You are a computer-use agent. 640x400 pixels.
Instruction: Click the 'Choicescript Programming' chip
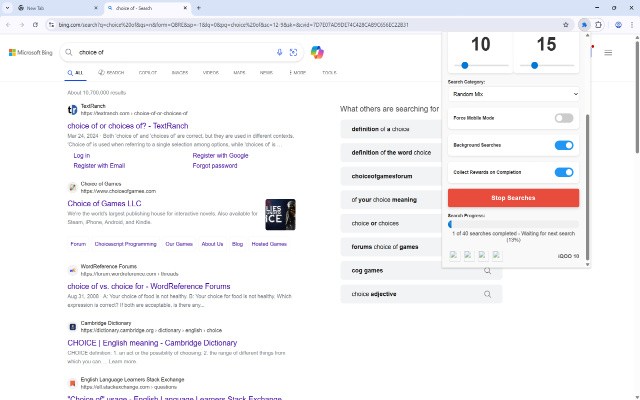[126, 244]
